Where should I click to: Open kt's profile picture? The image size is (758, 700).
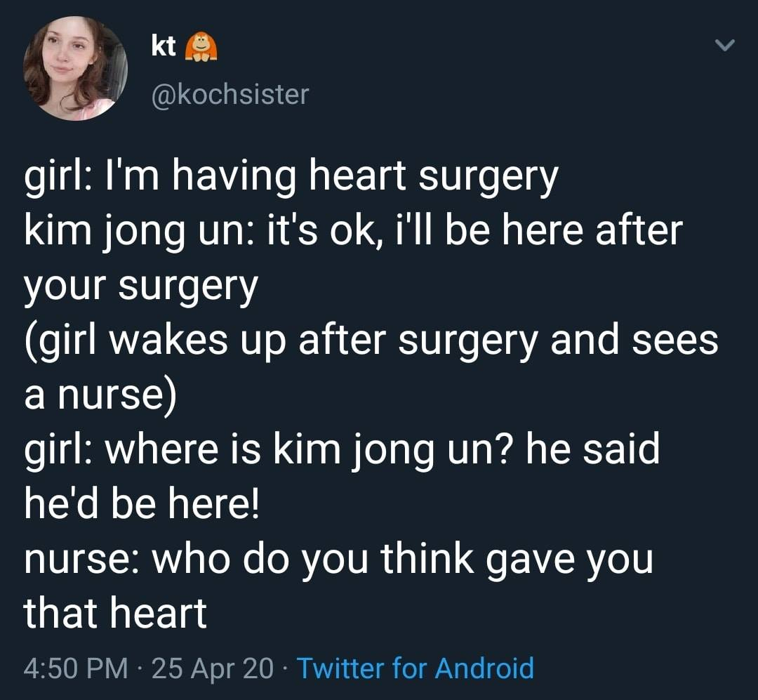[75, 69]
